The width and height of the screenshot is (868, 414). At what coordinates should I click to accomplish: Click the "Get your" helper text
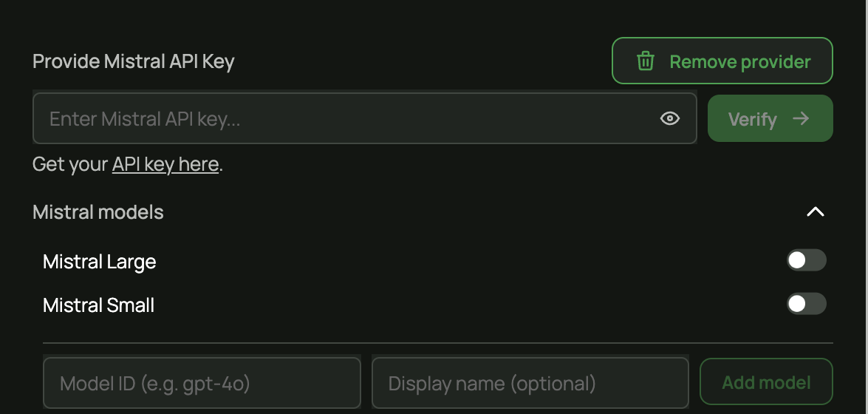click(x=70, y=164)
